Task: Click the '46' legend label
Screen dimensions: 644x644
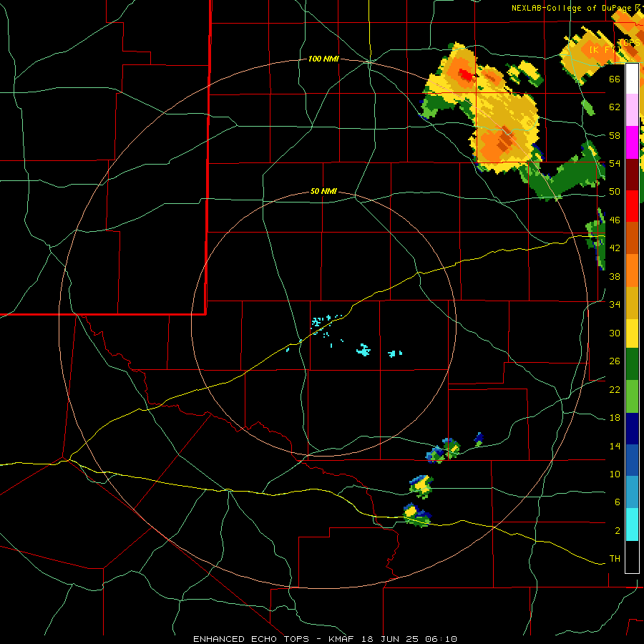Action: (615, 220)
